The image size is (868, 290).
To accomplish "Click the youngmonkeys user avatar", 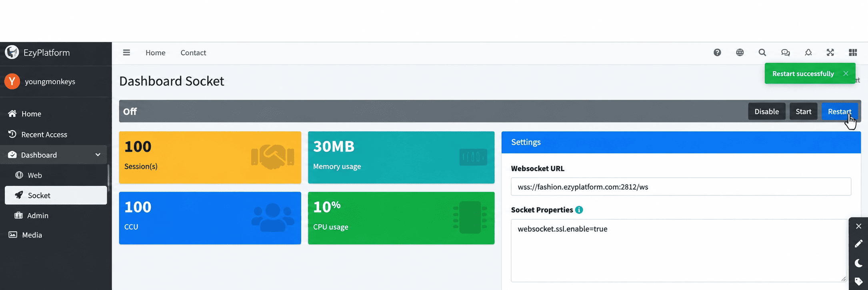I will tap(12, 81).
